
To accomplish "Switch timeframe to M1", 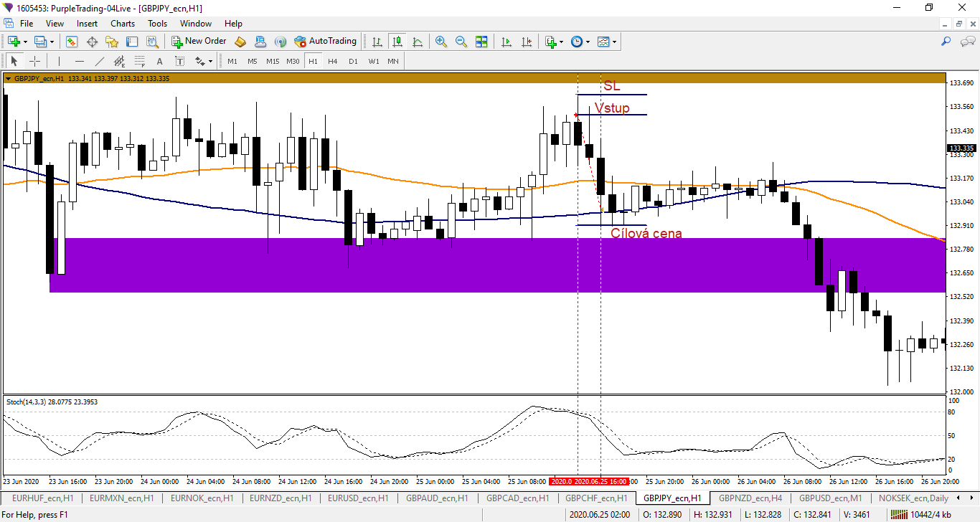I will coord(232,62).
